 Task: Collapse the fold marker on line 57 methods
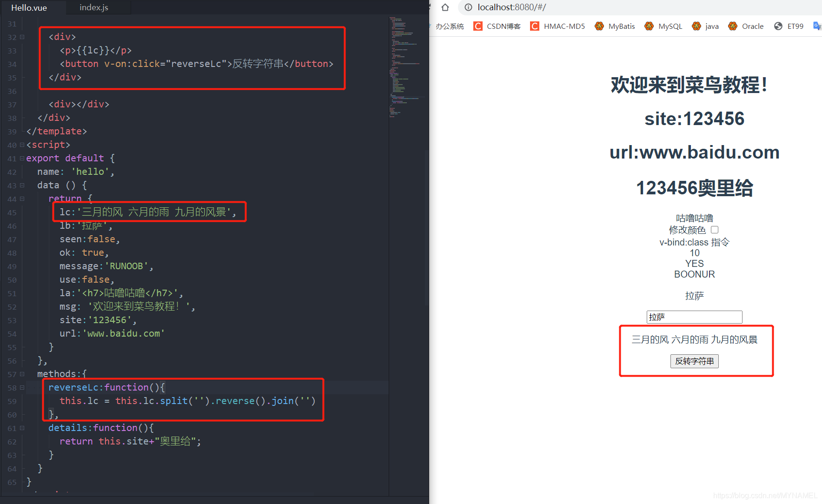tap(22, 374)
